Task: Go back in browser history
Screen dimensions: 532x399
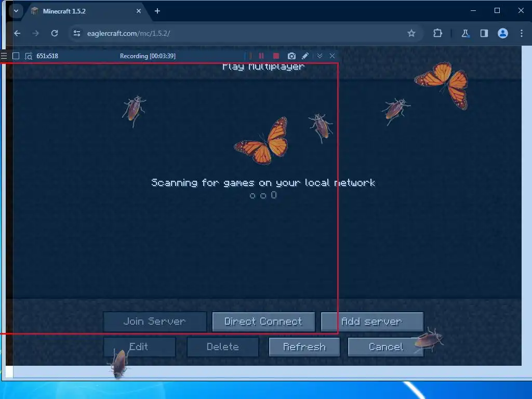Action: (x=17, y=33)
